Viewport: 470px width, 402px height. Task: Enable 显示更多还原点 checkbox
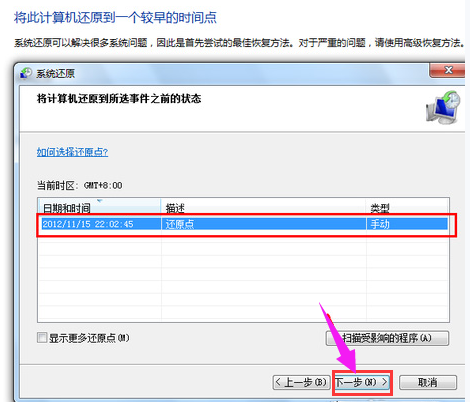(42, 338)
